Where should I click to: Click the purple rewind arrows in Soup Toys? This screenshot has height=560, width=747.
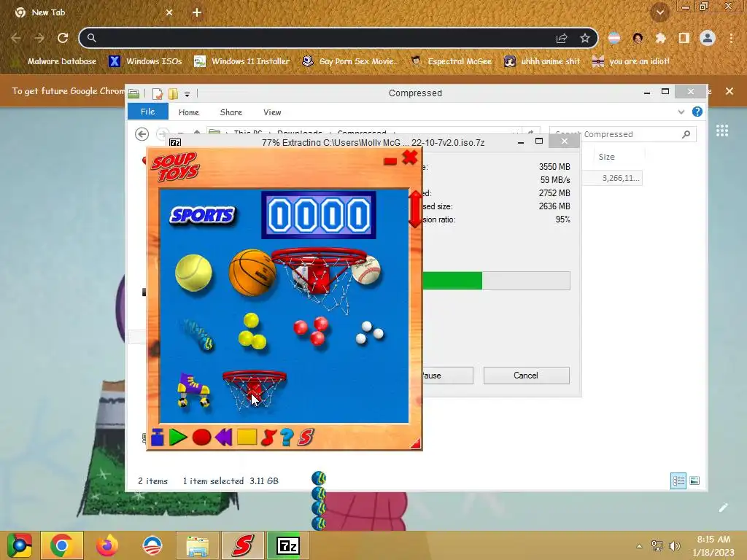(223, 437)
